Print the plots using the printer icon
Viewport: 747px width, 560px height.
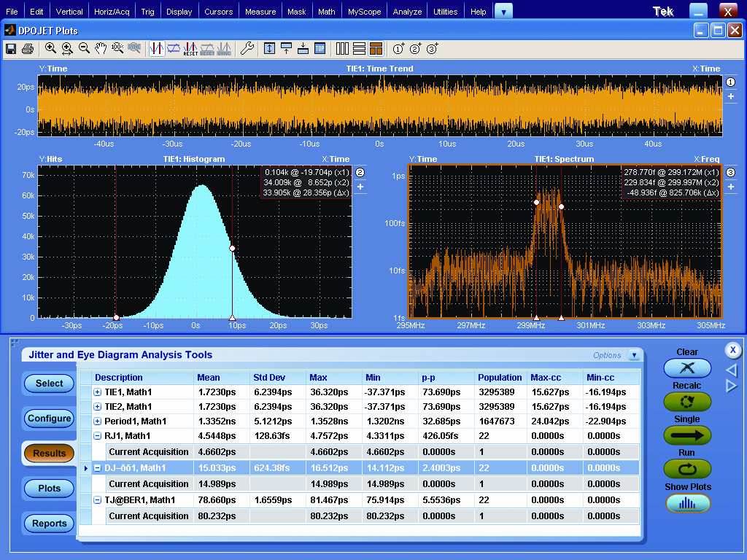point(26,48)
